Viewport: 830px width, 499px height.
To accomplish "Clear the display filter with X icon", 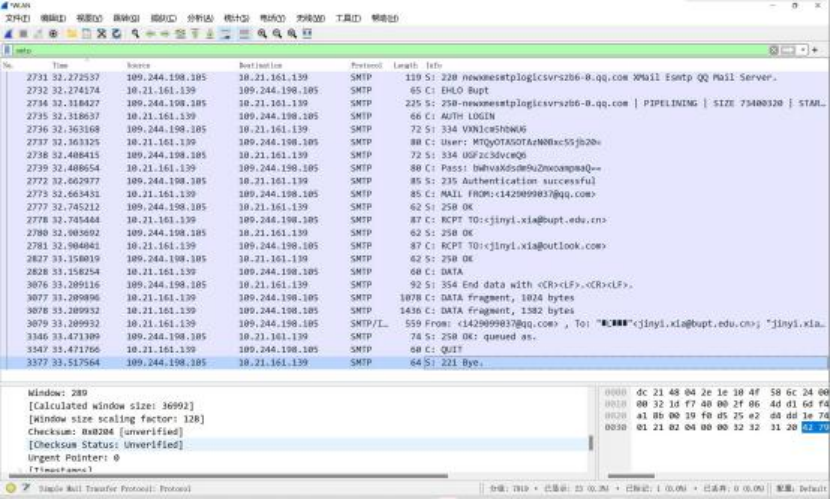I will 774,50.
